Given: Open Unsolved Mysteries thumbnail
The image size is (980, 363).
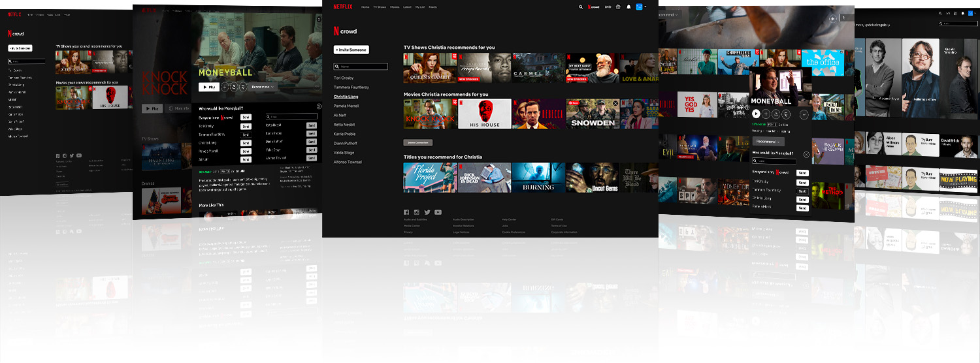Looking at the screenshot, I should pyautogui.click(x=484, y=68).
